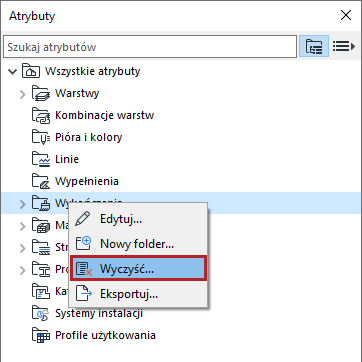The image size is (362, 362).
Task: Click the Profile użytkowania folder icon
Action: click(x=41, y=335)
